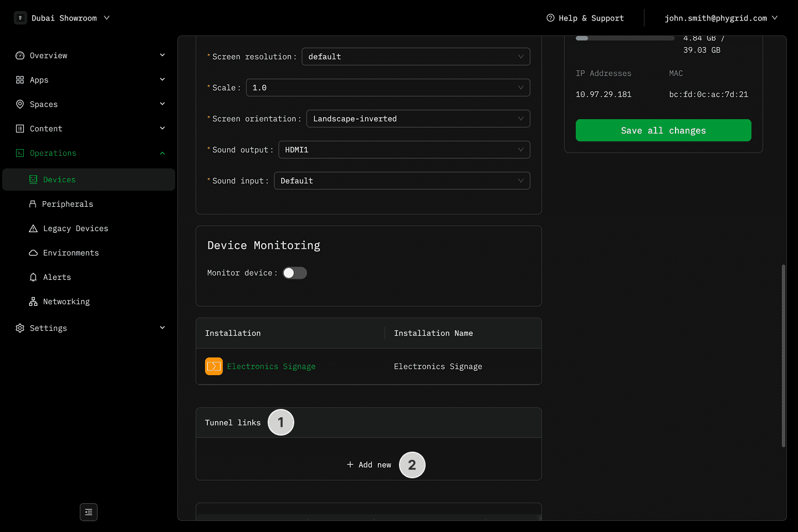Open the Devices menu item
Screen dimensions: 798x532
click(x=89, y=180)
